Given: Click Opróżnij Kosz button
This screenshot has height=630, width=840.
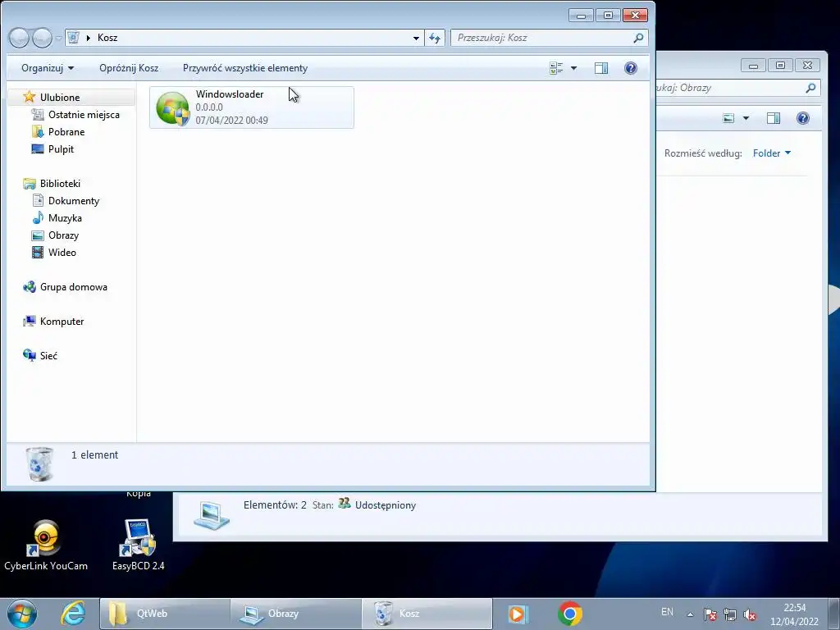Looking at the screenshot, I should pyautogui.click(x=129, y=68).
